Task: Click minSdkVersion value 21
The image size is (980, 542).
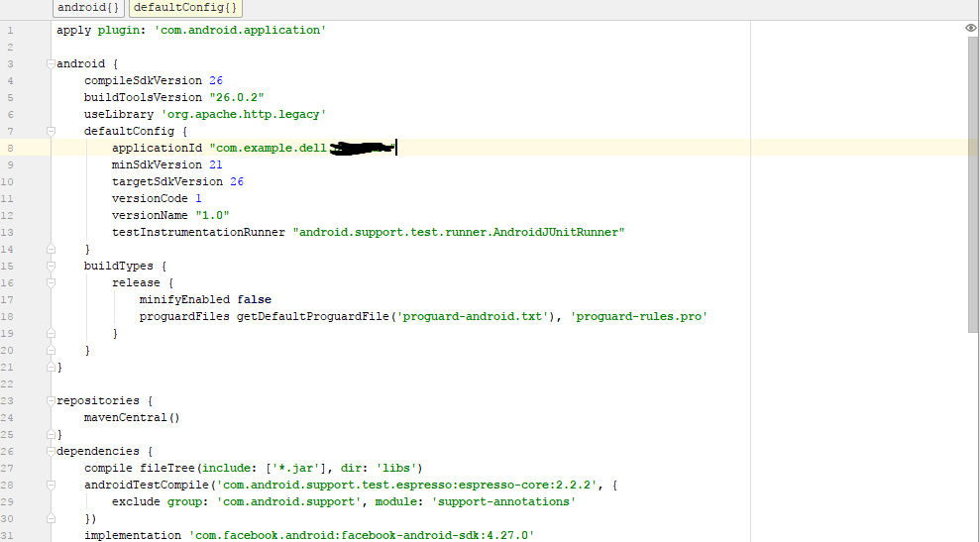Action: click(x=216, y=165)
